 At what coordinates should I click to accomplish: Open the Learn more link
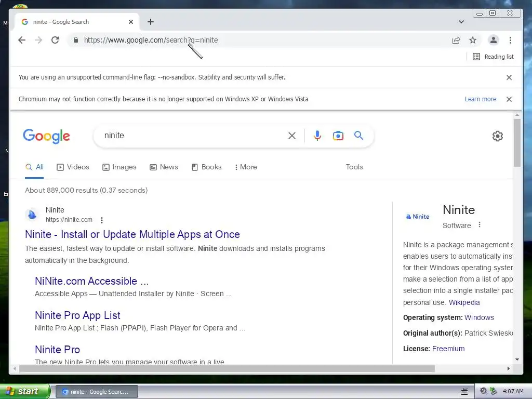[481, 99]
